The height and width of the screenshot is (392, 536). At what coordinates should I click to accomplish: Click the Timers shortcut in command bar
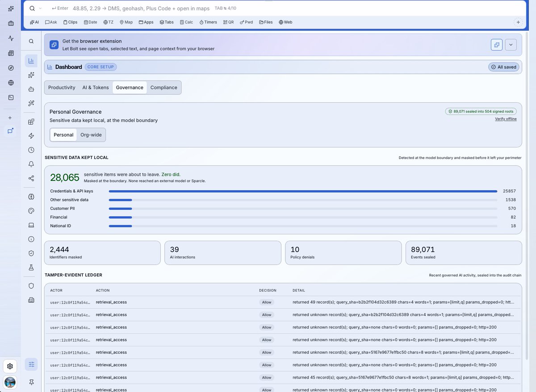tap(208, 22)
